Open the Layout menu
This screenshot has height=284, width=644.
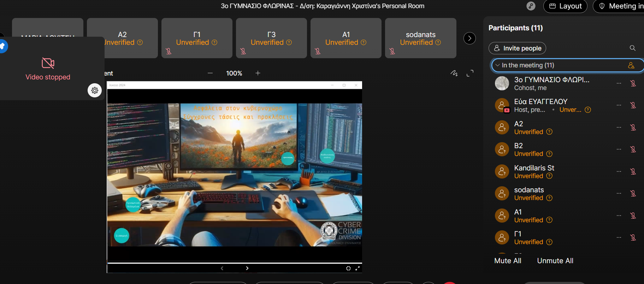(x=565, y=6)
